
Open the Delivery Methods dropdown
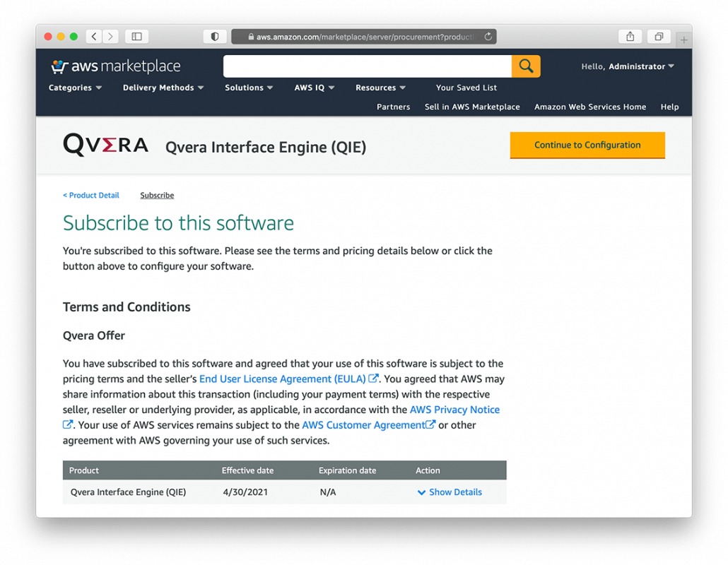click(x=163, y=88)
